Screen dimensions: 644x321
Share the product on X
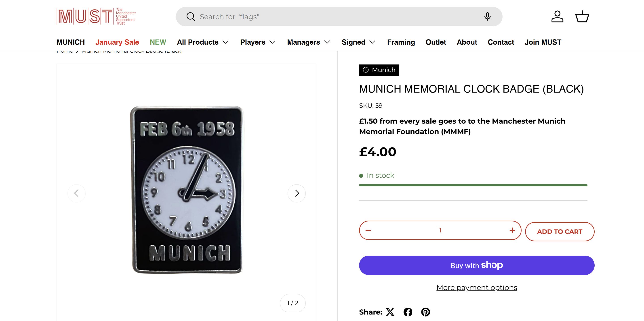[x=390, y=312]
